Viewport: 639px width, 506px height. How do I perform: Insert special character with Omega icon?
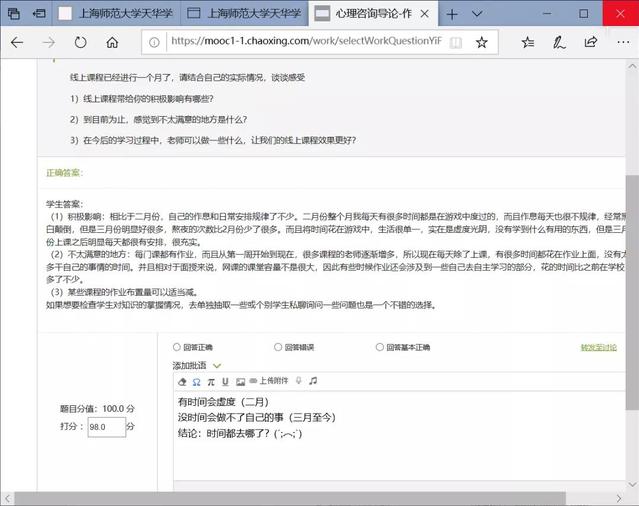(196, 381)
